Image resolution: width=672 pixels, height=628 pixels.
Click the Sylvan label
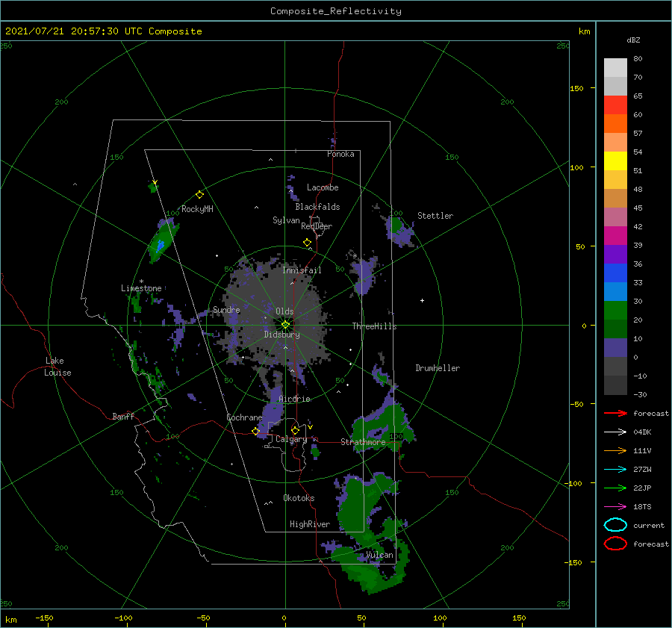pyautogui.click(x=286, y=220)
